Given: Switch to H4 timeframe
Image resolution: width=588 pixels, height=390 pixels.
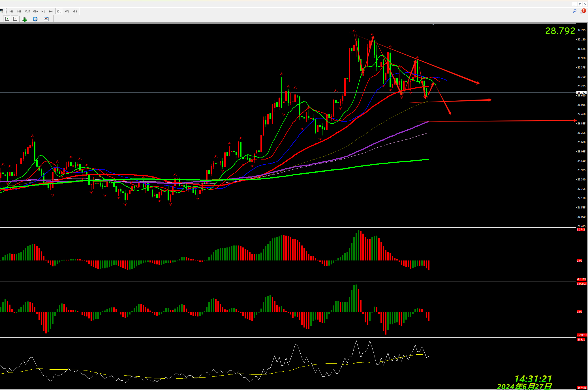Looking at the screenshot, I should 51,11.
